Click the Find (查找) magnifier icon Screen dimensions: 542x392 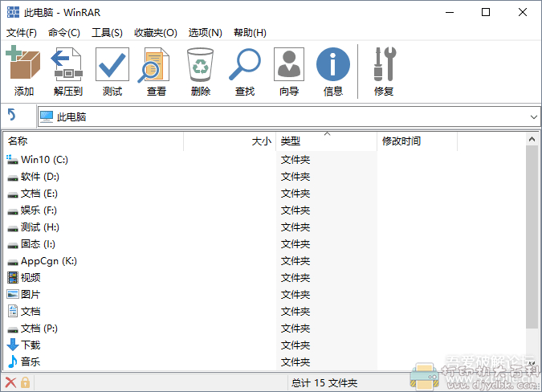click(x=245, y=64)
